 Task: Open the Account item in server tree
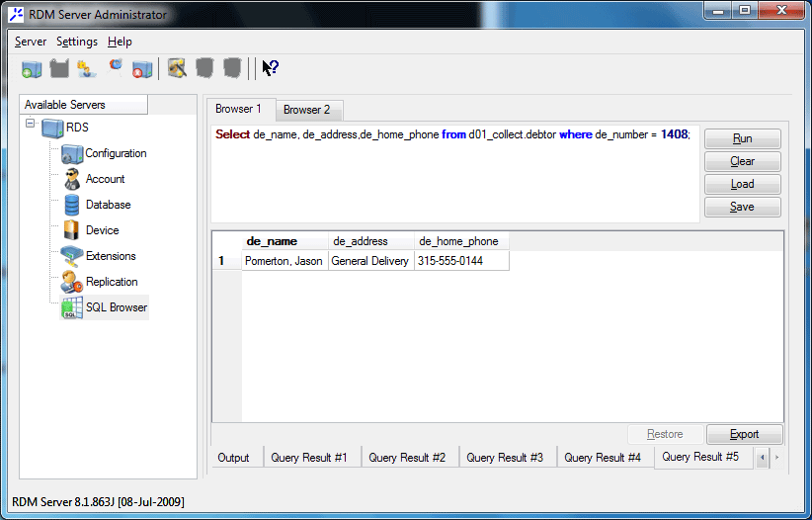tap(94, 179)
